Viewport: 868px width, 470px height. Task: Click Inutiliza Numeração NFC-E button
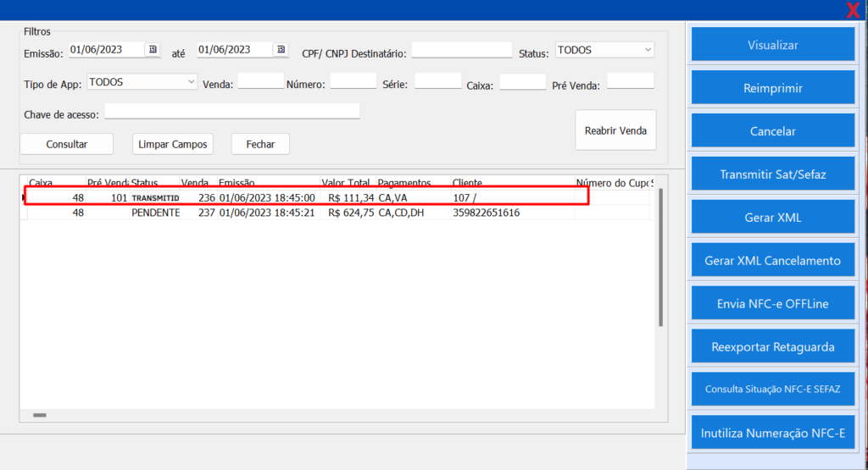pyautogui.click(x=772, y=433)
